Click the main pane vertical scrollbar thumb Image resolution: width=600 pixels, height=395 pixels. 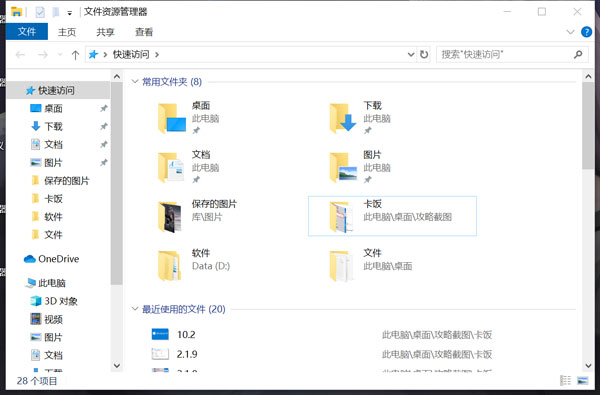coord(588,126)
